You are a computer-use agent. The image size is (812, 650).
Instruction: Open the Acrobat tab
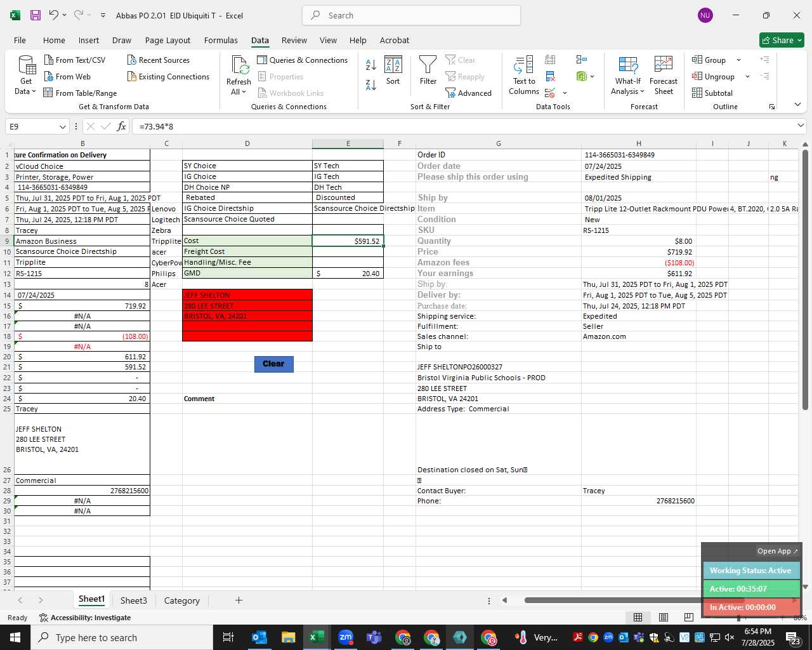coord(395,40)
